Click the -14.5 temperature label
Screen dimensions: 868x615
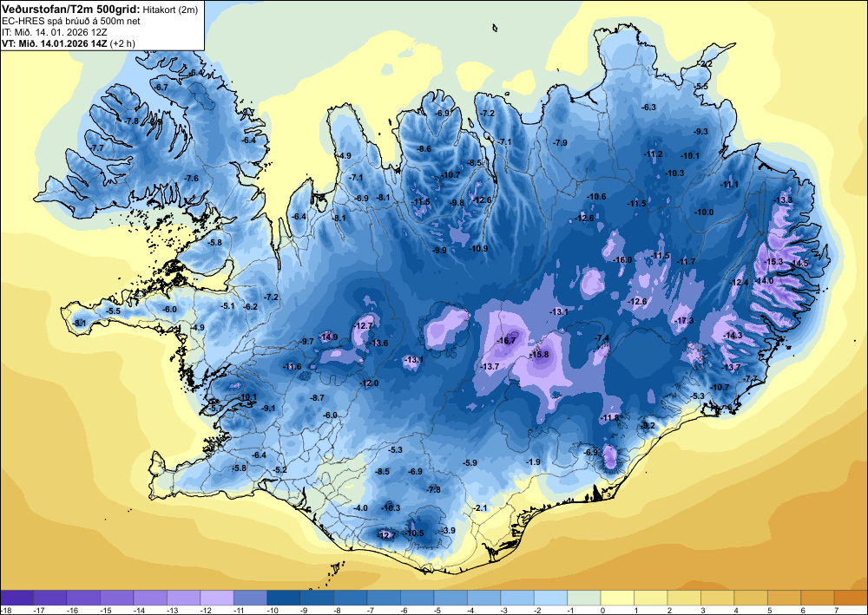(x=800, y=263)
